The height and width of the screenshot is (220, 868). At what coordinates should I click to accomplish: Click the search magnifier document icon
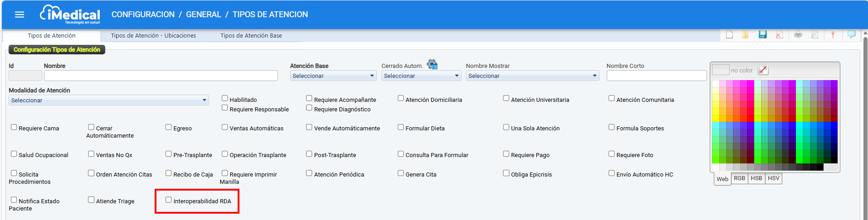(814, 35)
